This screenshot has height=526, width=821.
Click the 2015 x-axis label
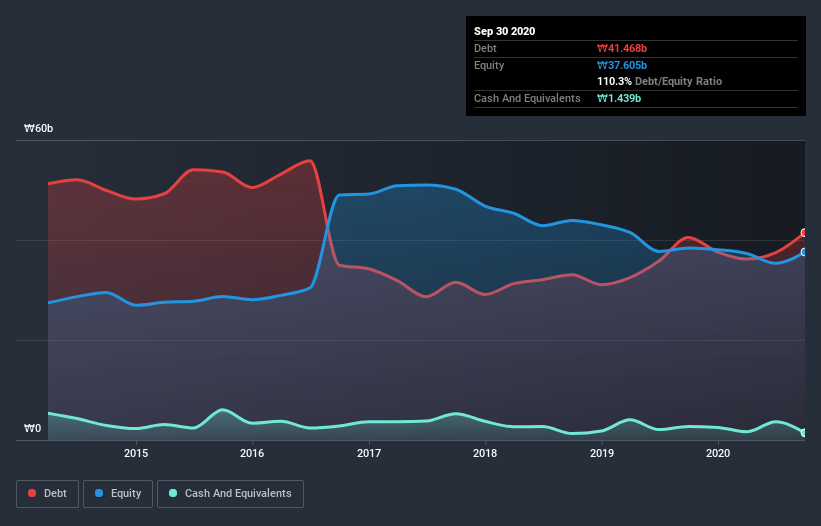(x=136, y=453)
